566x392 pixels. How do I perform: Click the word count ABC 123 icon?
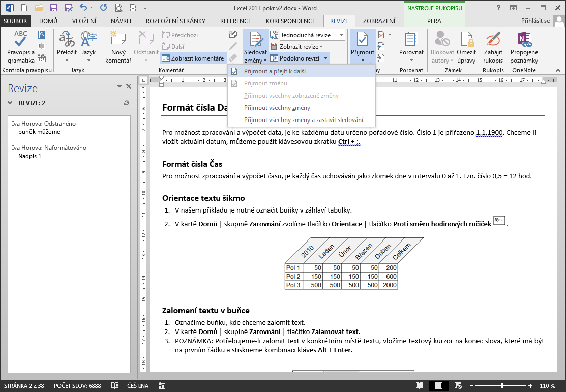point(42,58)
